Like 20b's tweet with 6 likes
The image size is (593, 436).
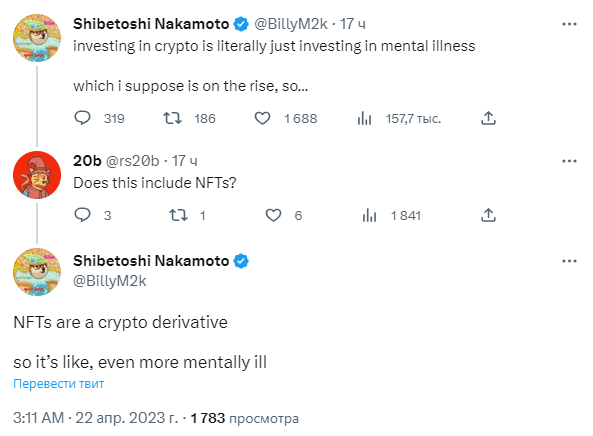point(273,215)
